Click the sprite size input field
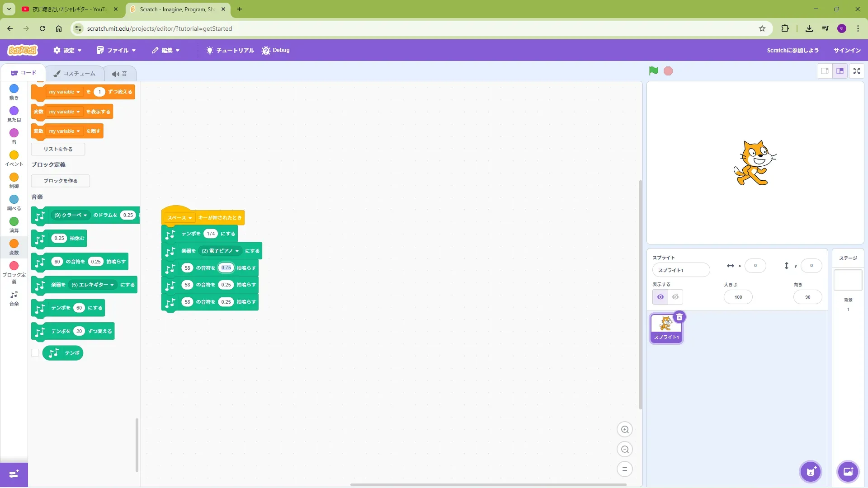This screenshot has height=488, width=868. tap(738, 297)
